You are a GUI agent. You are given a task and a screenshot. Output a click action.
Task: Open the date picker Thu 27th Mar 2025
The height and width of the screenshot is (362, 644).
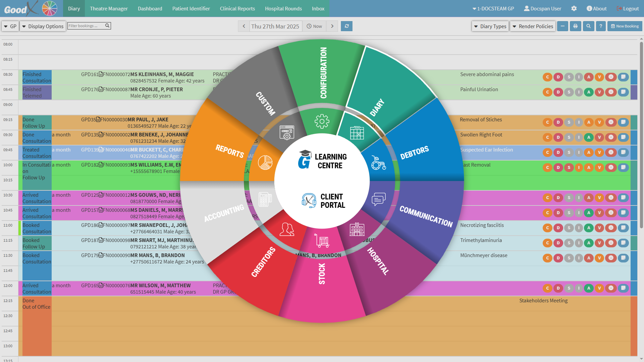(275, 26)
